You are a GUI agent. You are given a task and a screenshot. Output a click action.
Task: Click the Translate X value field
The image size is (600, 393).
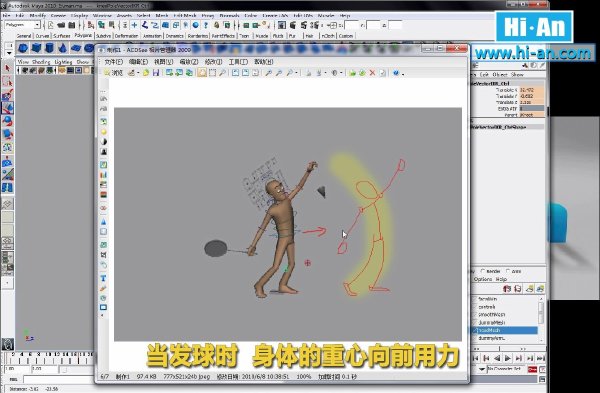click(532, 90)
